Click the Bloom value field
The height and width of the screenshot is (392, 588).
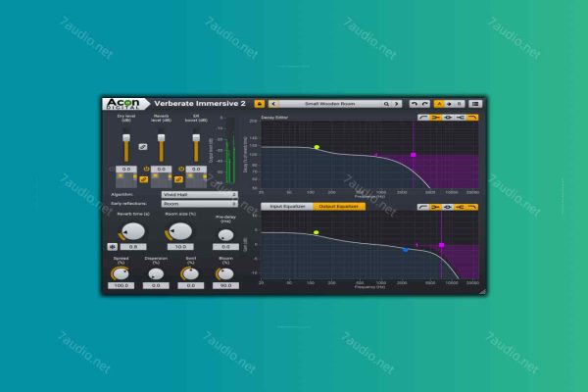click(225, 285)
